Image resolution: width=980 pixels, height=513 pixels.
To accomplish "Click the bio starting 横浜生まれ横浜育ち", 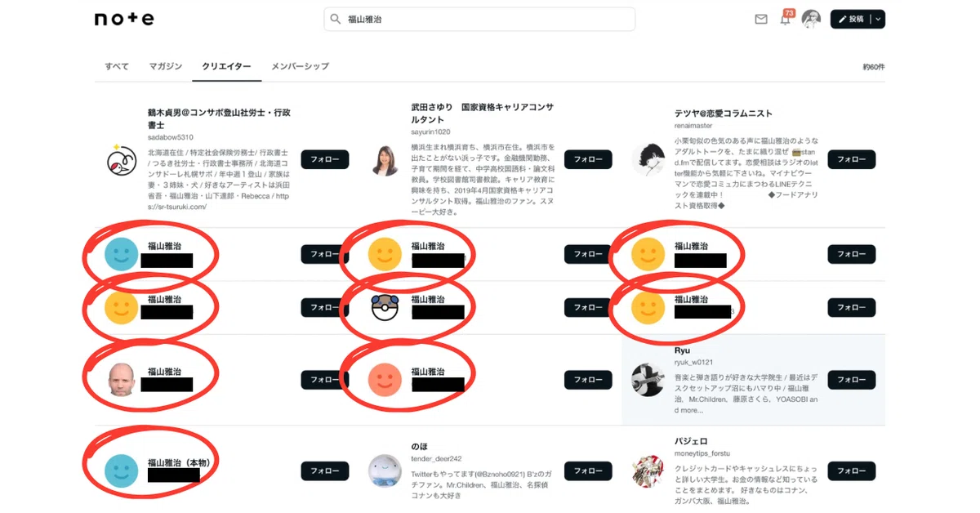I will click(x=483, y=179).
